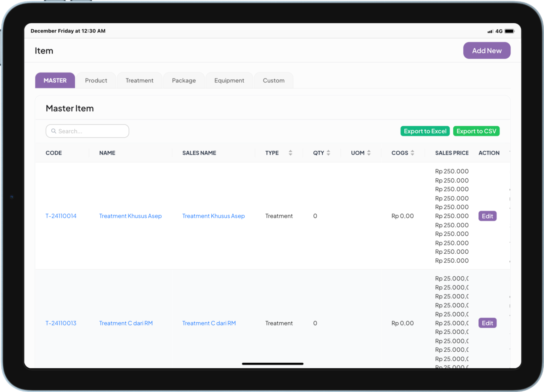Click the search magnifier icon

54,131
